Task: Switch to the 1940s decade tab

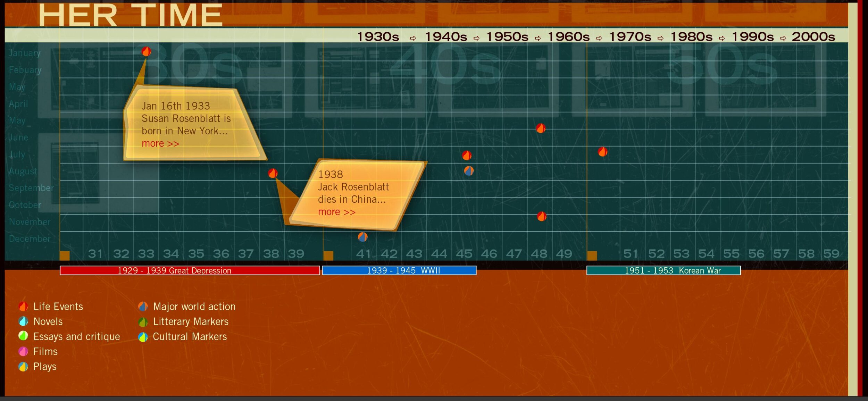Action: [x=446, y=37]
